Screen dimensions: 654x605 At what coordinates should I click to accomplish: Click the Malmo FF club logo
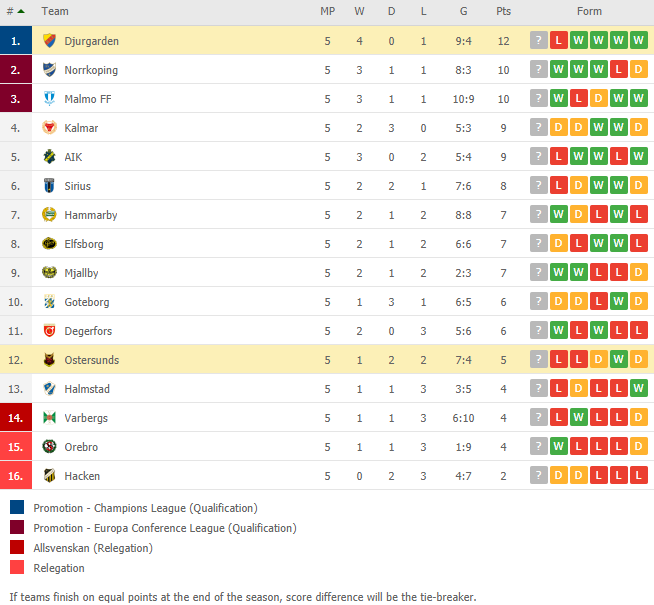(x=49, y=99)
